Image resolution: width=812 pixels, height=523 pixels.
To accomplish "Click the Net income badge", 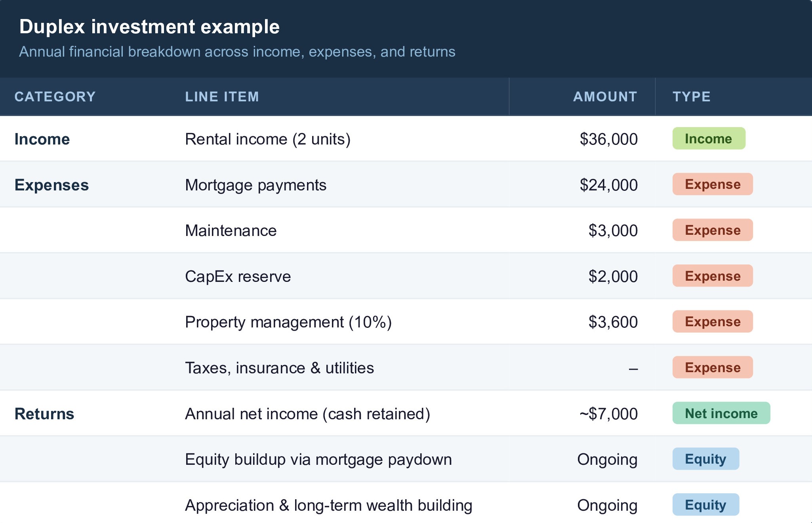I will tap(721, 413).
